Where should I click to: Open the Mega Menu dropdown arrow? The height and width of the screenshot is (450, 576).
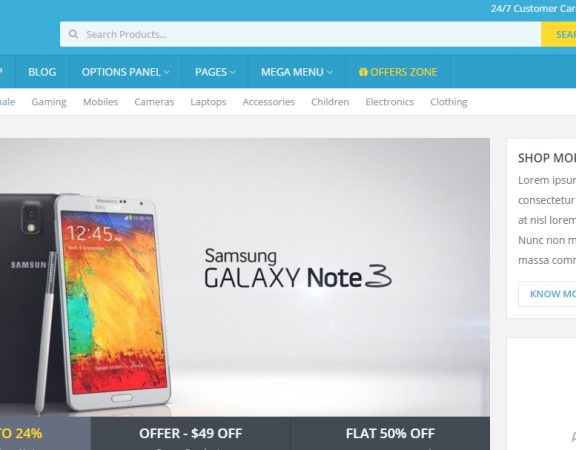coord(330,72)
